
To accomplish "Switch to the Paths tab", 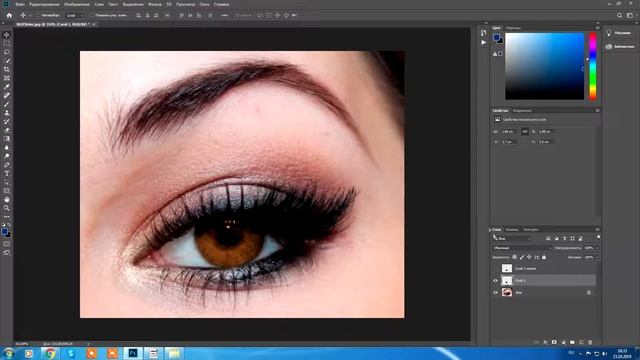I will pos(531,229).
